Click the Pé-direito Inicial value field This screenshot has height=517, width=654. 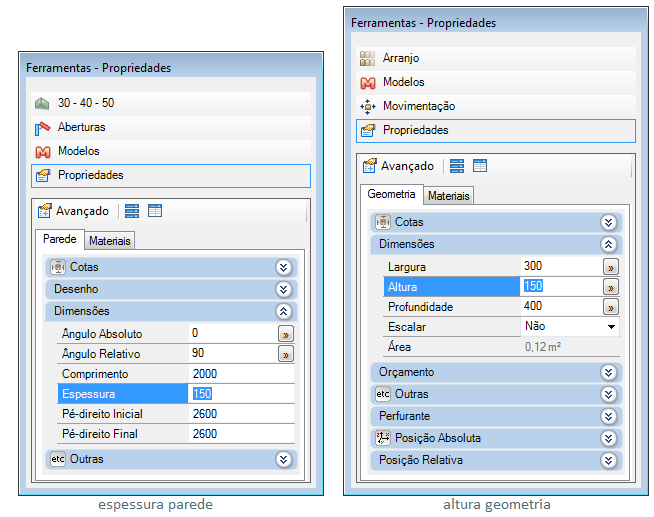[x=240, y=414]
